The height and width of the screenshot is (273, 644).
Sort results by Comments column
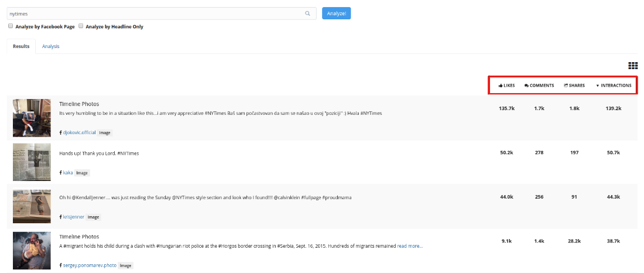point(539,86)
